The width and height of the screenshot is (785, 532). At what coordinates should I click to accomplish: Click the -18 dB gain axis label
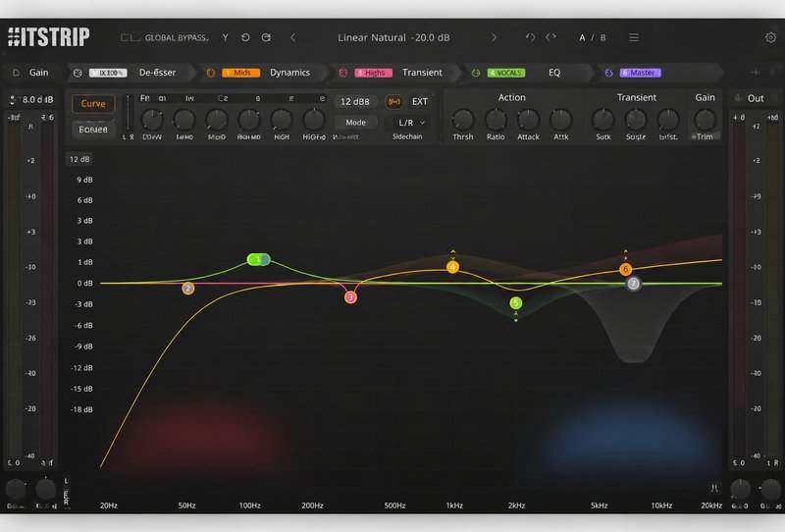[x=81, y=409]
